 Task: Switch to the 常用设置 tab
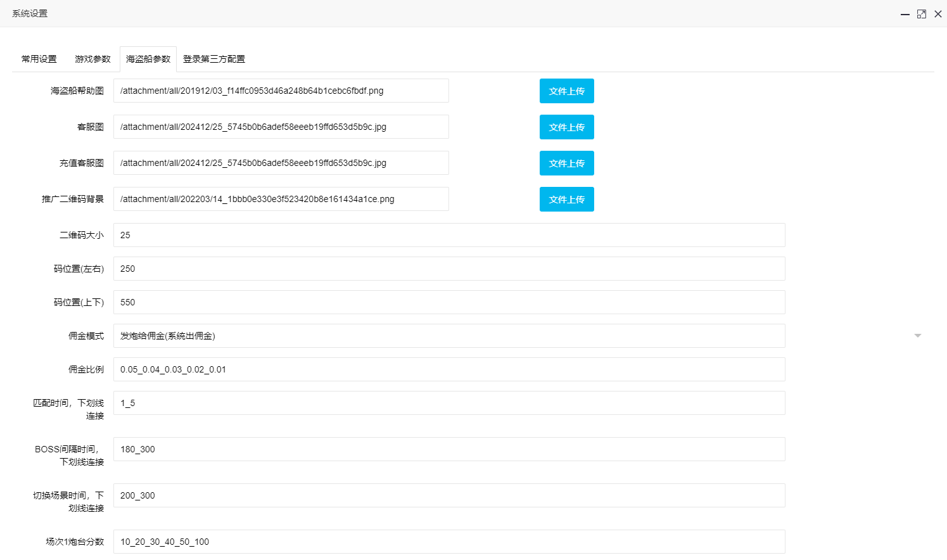[39, 59]
